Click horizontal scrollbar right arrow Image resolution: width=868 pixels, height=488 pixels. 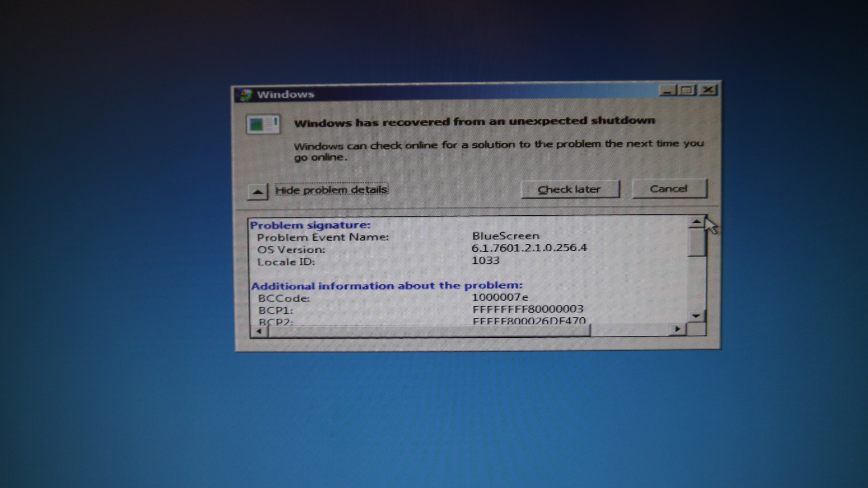tap(677, 329)
